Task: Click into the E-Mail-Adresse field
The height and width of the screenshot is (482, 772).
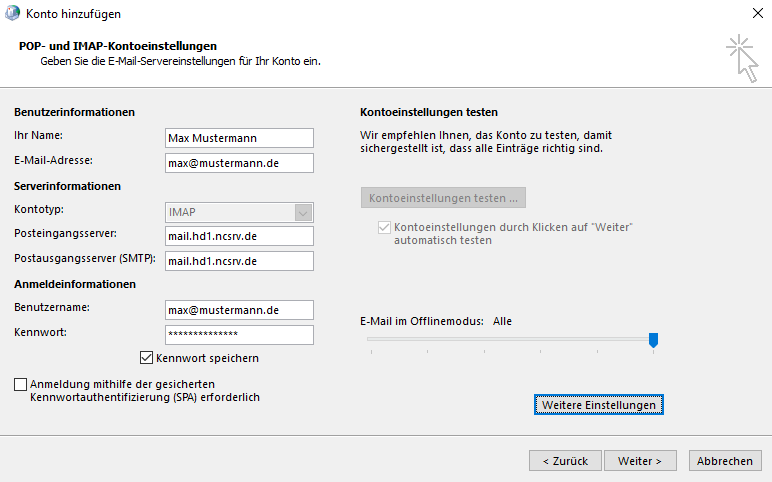Action: tap(239, 163)
